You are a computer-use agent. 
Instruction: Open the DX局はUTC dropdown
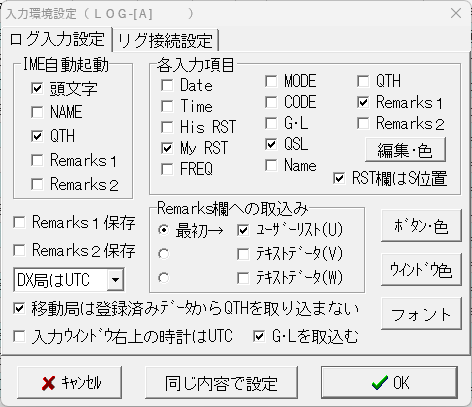click(115, 279)
